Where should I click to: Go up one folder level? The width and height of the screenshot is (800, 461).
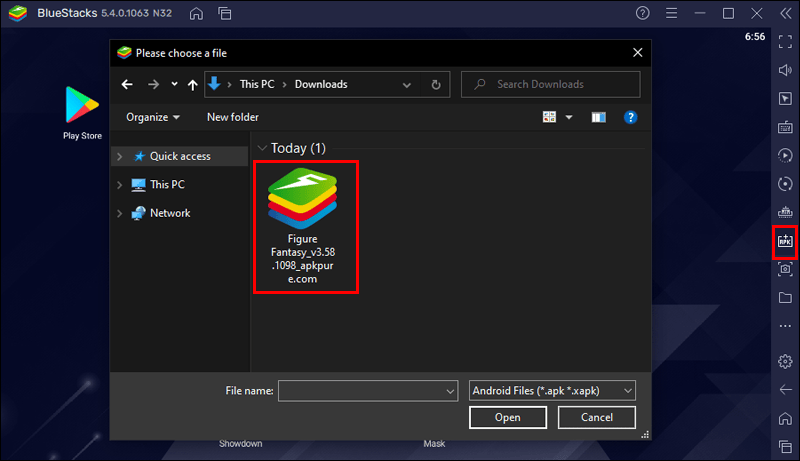click(x=192, y=85)
